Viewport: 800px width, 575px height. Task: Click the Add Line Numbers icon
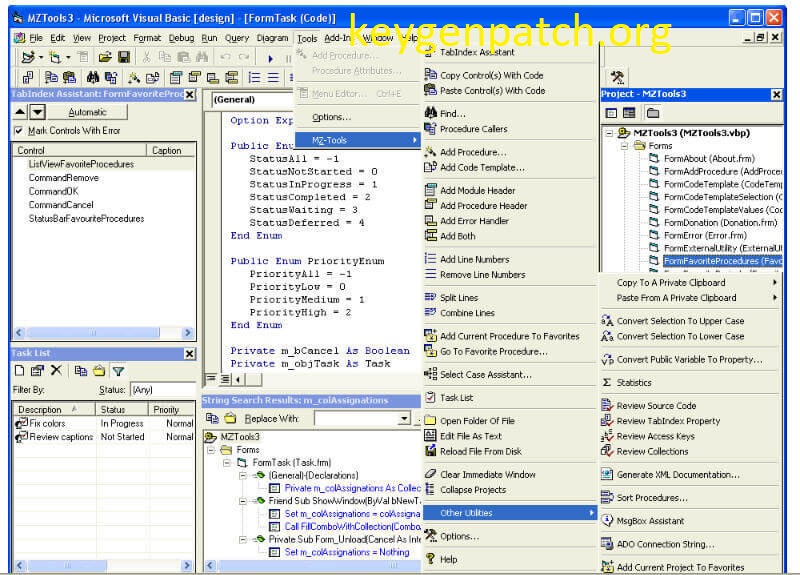tap(431, 259)
